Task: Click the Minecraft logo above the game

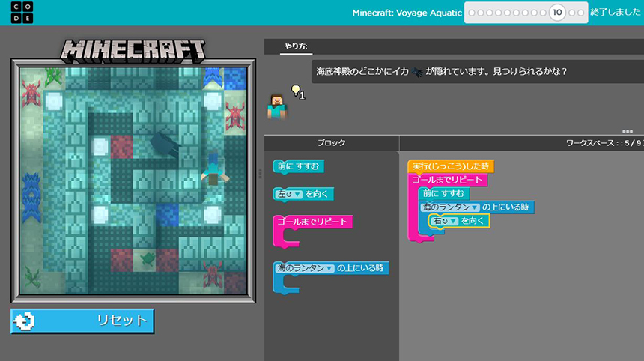Action: click(x=133, y=51)
